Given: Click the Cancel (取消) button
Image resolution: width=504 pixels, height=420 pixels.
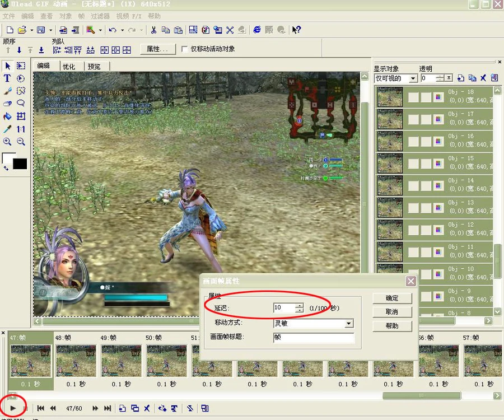Looking at the screenshot, I should click(x=392, y=312).
